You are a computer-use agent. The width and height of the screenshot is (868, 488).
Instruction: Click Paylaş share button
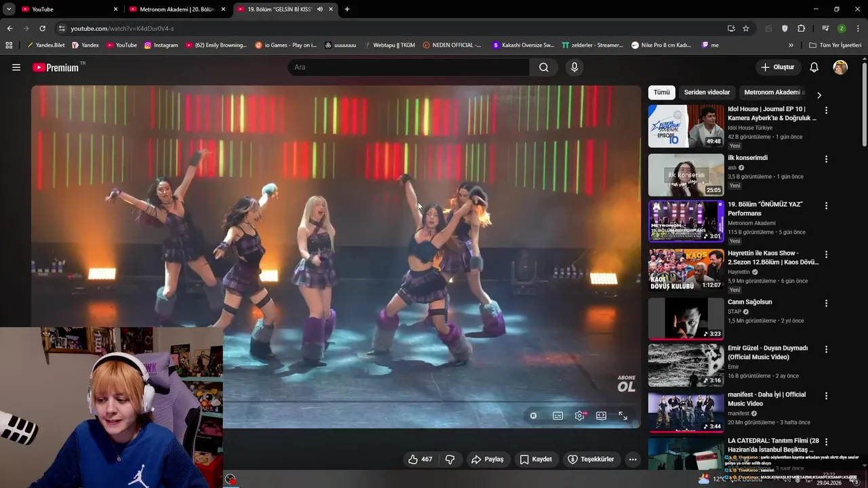pos(488,460)
